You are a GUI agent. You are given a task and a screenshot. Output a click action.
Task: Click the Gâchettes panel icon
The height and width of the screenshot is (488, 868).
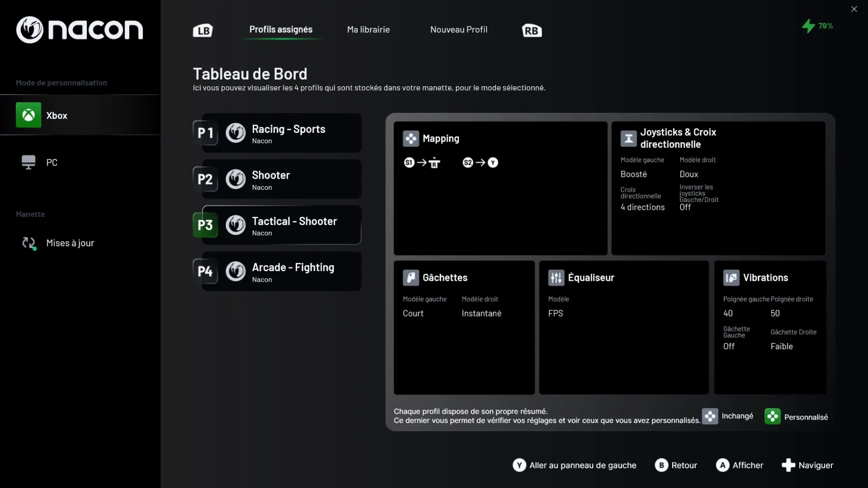[411, 277]
